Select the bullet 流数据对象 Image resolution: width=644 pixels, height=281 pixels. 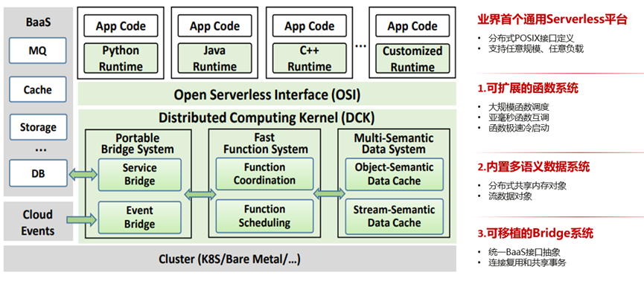point(510,196)
